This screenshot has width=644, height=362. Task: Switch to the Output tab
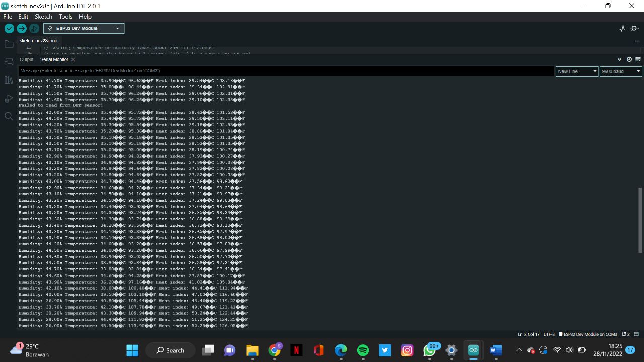(26, 59)
